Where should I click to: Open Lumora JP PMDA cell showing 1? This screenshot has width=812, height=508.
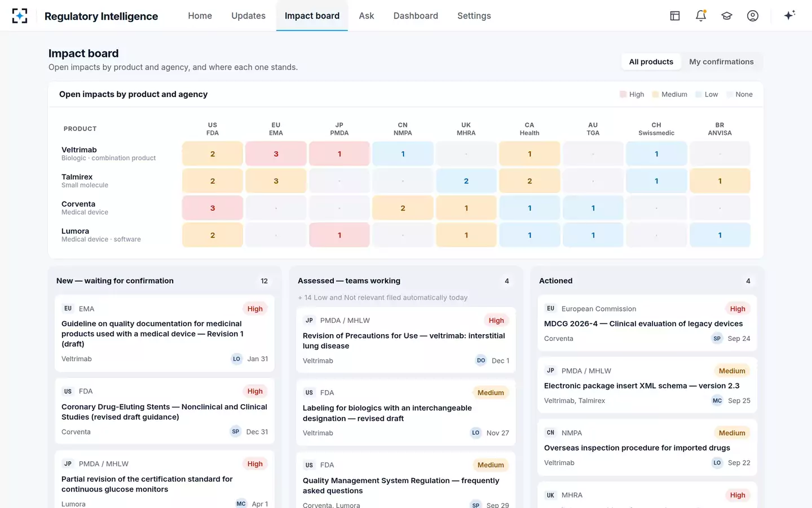[x=339, y=235]
